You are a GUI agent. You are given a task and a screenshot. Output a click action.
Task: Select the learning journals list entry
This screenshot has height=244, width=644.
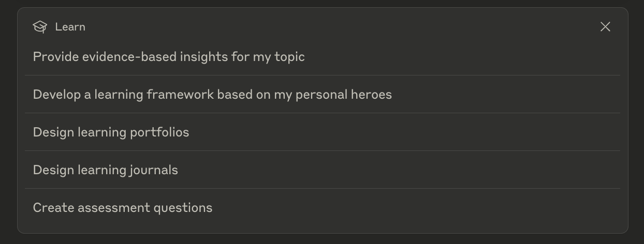(322, 170)
